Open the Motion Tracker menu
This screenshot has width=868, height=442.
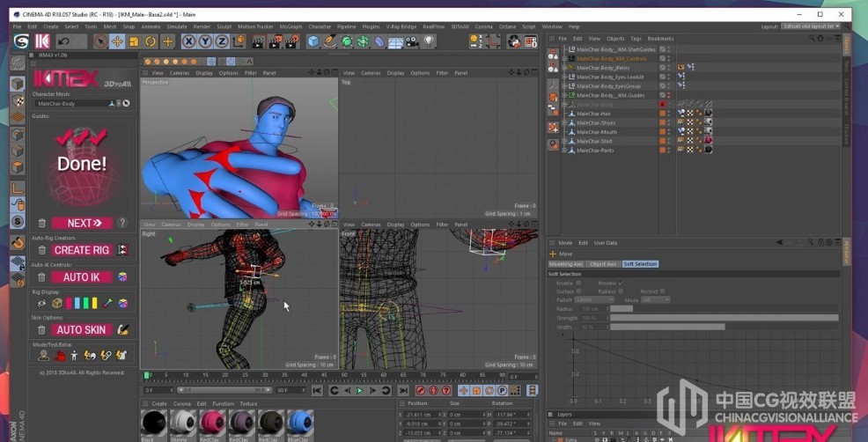tap(256, 26)
